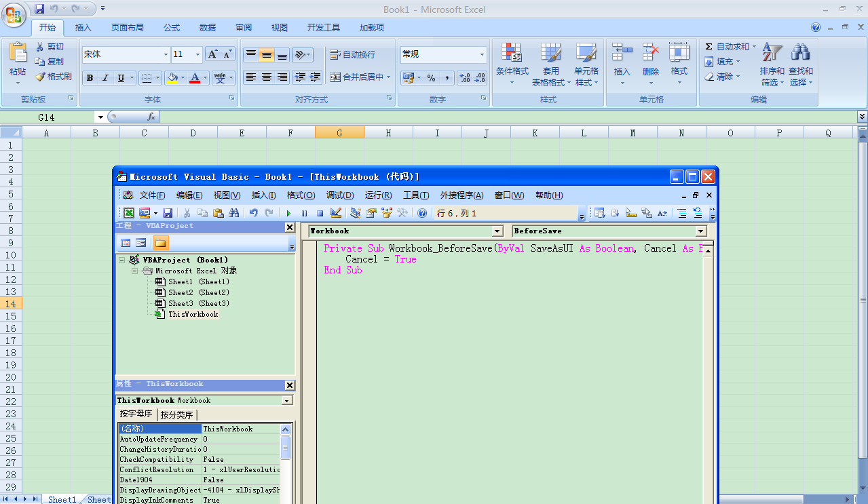
Task: Click the VBA toolbar help question mark icon
Action: click(x=422, y=213)
